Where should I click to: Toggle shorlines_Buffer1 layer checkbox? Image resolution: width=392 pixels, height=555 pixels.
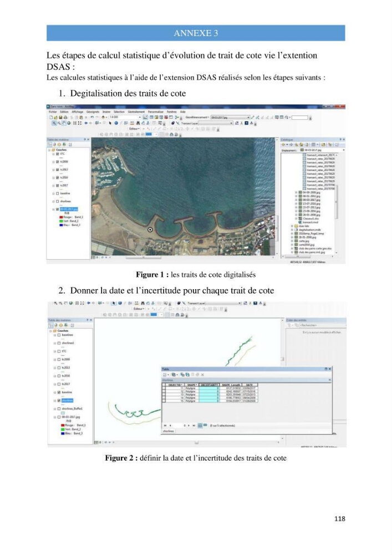pyautogui.click(x=59, y=408)
